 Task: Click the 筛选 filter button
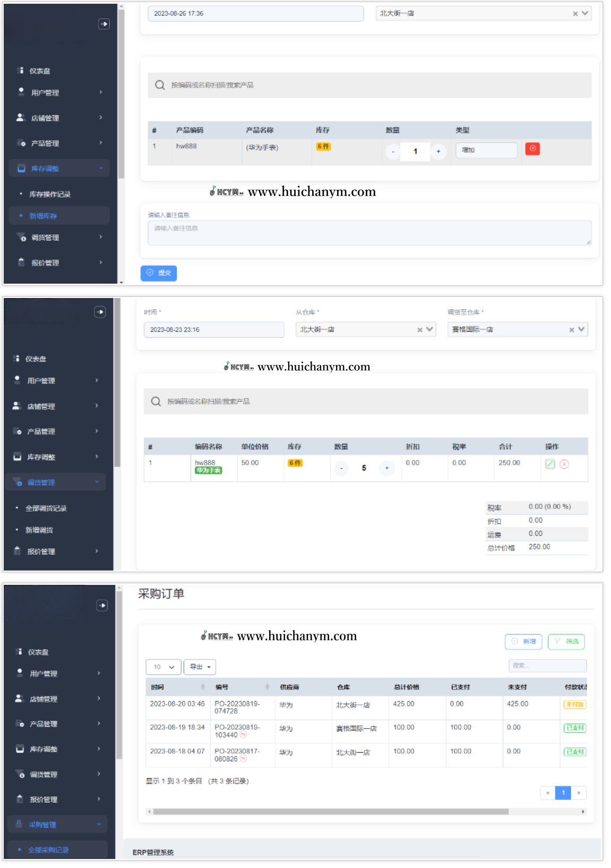click(x=566, y=642)
